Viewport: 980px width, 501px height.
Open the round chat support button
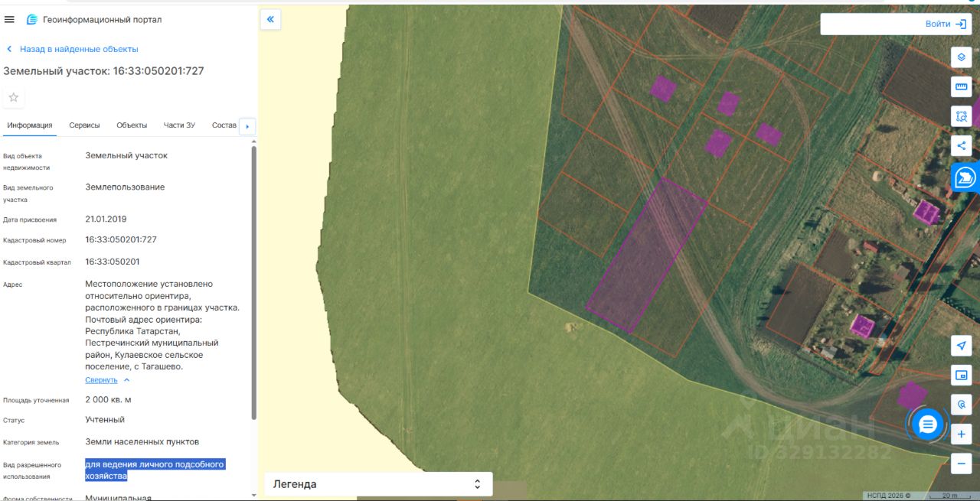(x=928, y=425)
